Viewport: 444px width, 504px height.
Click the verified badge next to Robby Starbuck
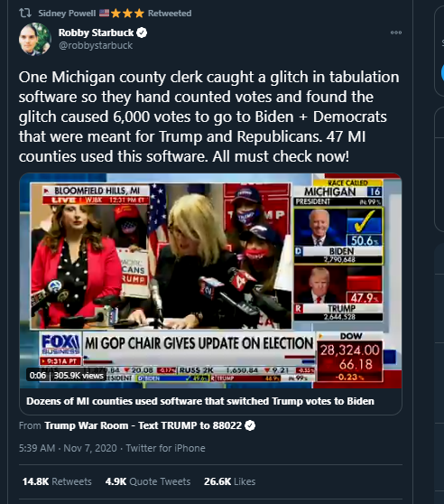click(142, 33)
